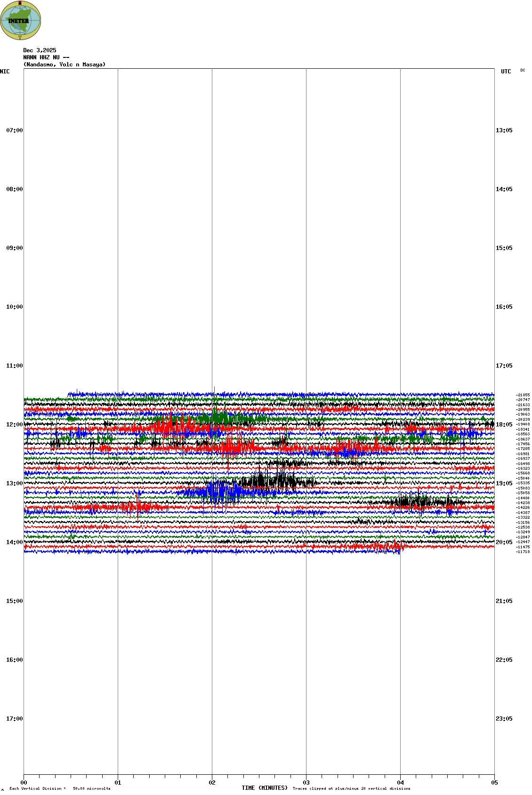The width and height of the screenshot is (532, 795).
Task: Click the -11718 DC offset value
Action: pos(523,552)
